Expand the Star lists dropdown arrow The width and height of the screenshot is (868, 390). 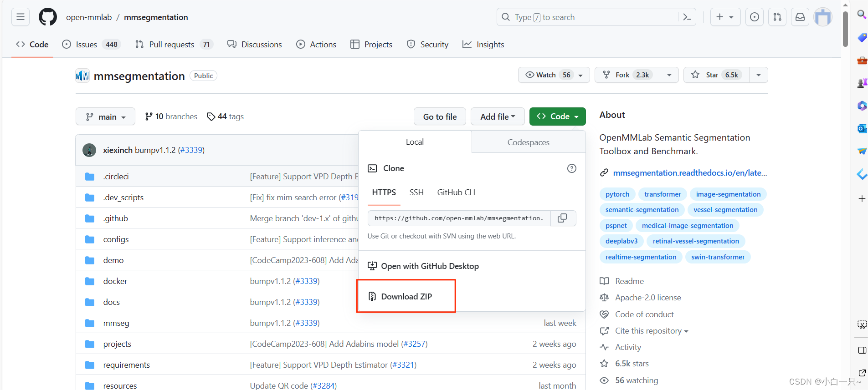coord(758,75)
